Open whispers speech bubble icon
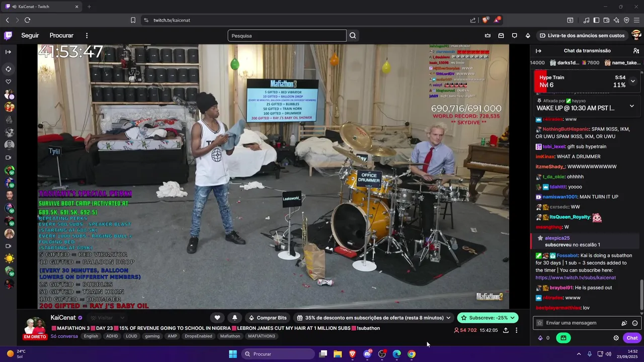The width and height of the screenshot is (644, 362). 514,36
